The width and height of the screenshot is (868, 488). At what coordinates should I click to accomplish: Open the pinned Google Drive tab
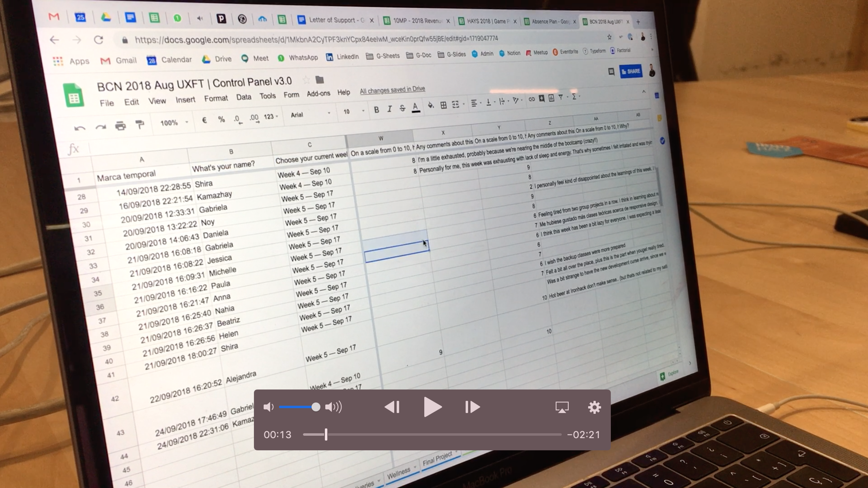(105, 17)
